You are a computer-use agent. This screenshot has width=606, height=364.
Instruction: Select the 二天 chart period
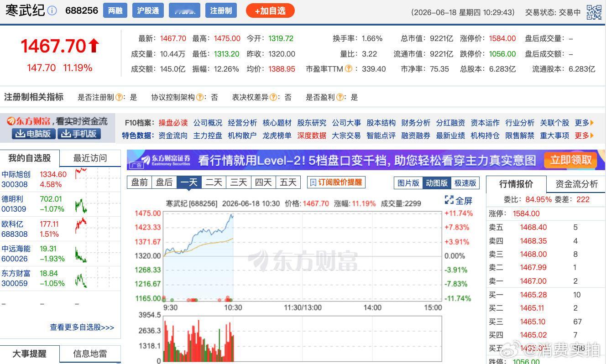tap(214, 182)
